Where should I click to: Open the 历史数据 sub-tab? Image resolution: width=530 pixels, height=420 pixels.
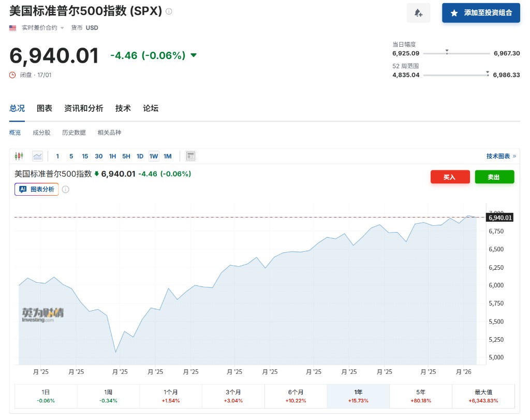[x=74, y=133]
